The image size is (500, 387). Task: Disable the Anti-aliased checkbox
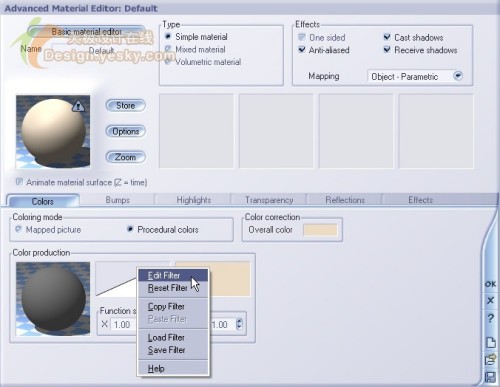(x=302, y=50)
